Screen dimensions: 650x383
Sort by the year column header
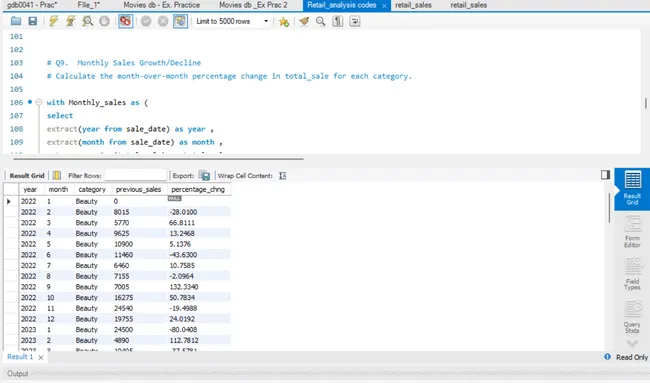click(30, 189)
